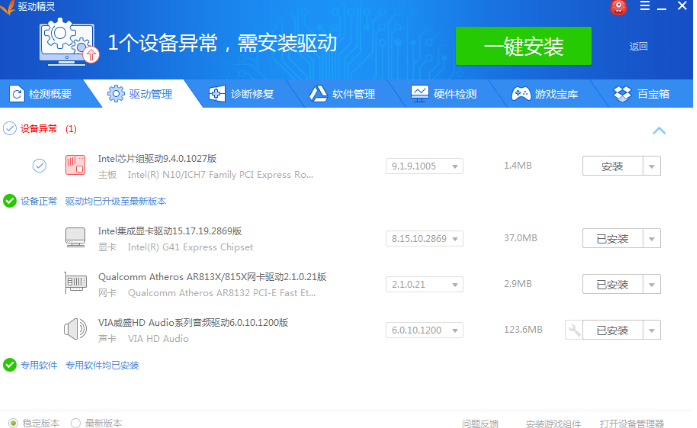Click the green 一键安装 button

point(523,46)
